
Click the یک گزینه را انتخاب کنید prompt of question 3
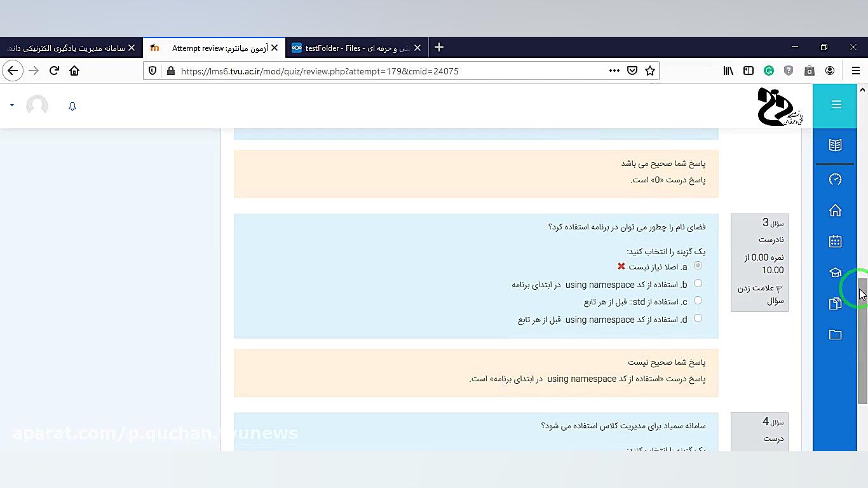coord(666,252)
